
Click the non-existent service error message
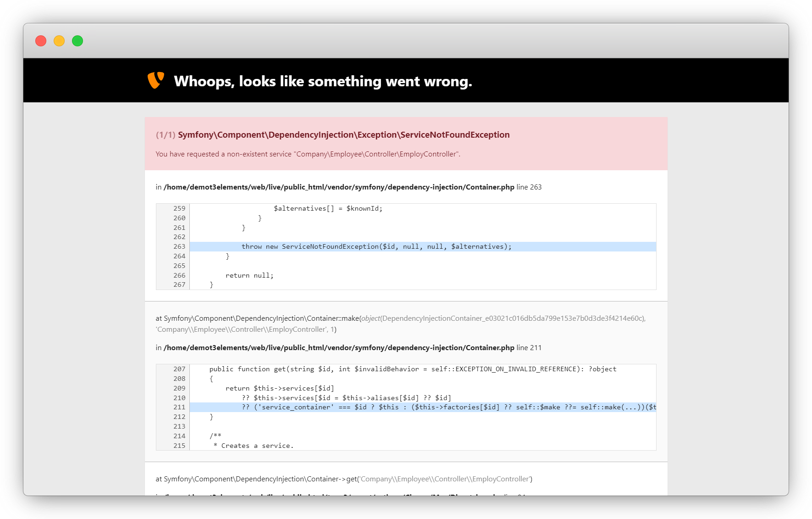point(308,154)
